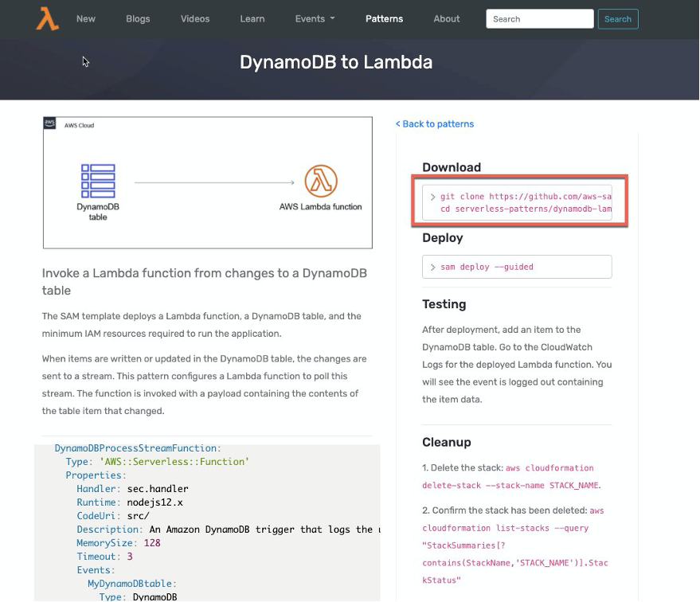The width and height of the screenshot is (700, 602).
Task: Click the MemorySize: 128 line
Action: coord(119,542)
